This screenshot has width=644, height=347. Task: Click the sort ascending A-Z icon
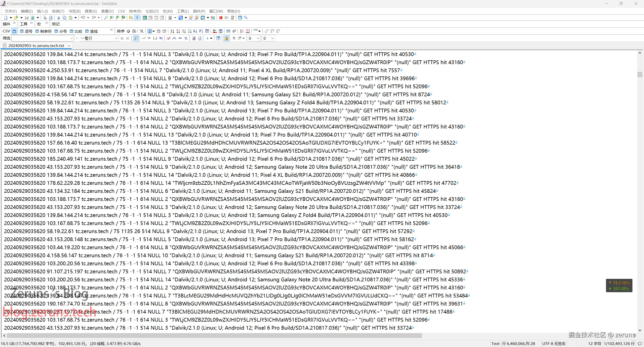point(172,31)
